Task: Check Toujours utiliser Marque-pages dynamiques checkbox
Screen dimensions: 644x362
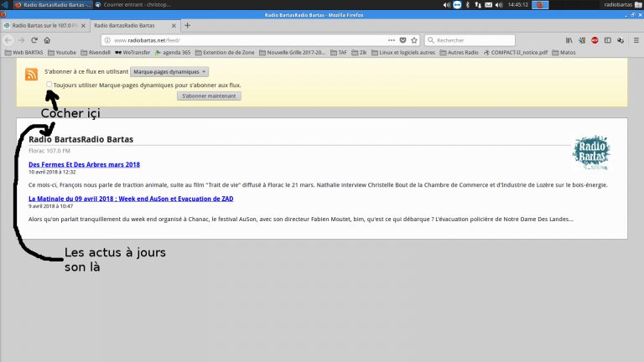Action: pyautogui.click(x=49, y=84)
